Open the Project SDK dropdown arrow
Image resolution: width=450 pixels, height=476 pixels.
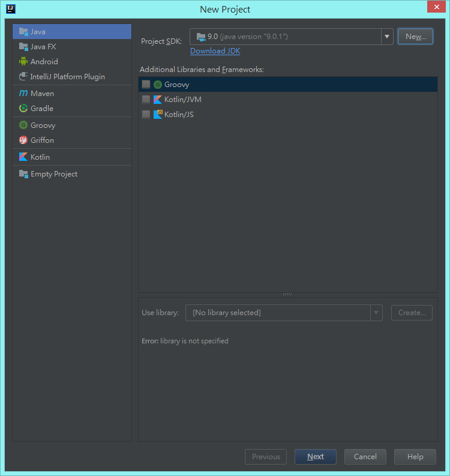point(387,37)
